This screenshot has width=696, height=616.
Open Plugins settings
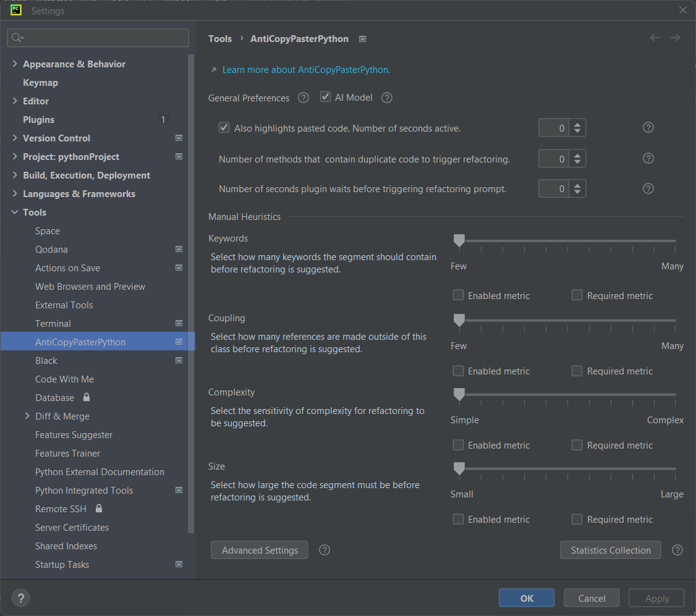point(38,120)
